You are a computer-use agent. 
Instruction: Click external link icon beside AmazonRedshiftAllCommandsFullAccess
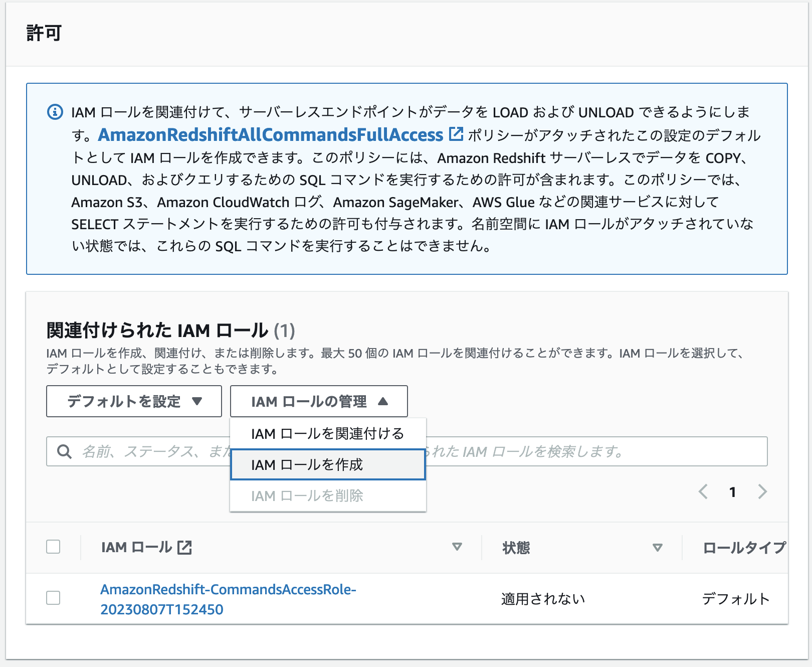[x=456, y=134]
